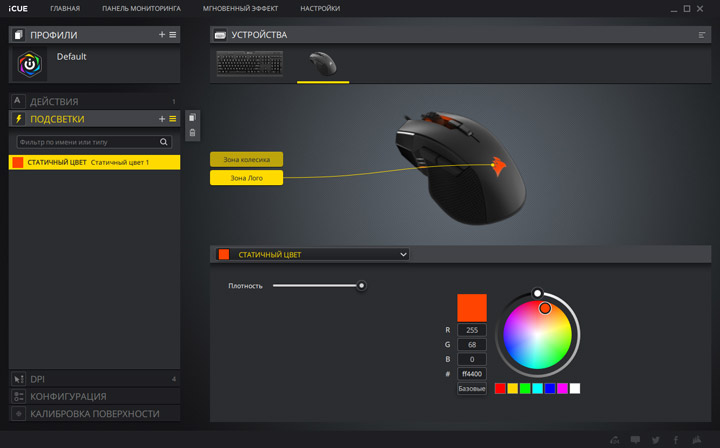Expand the Конфигурация section
The image size is (720, 448).
(94, 396)
